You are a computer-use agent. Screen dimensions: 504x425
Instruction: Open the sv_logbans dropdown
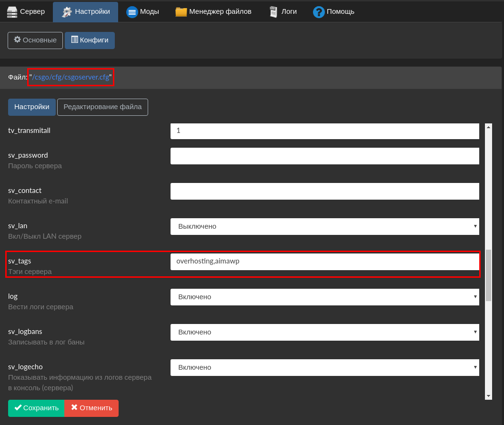pyautogui.click(x=324, y=332)
